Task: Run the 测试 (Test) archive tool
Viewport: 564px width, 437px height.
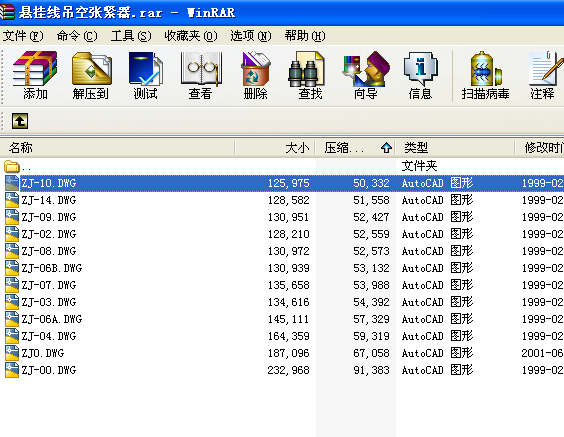Action: click(x=146, y=76)
